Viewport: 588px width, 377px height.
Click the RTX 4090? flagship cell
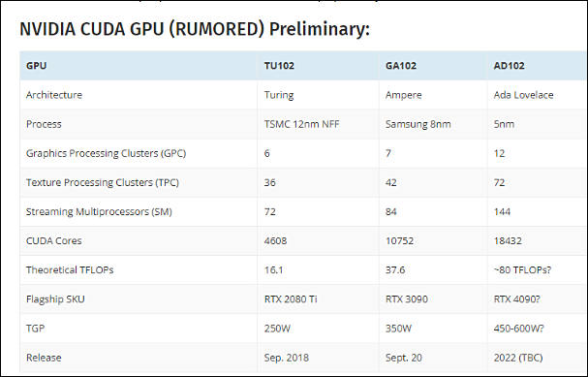(x=516, y=299)
